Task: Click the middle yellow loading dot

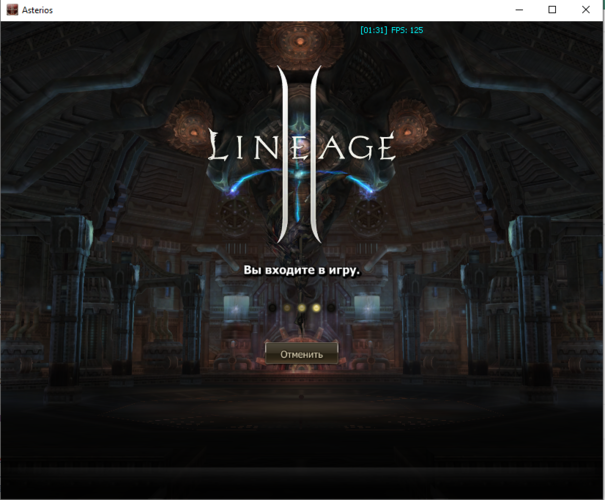Action: 301,308
